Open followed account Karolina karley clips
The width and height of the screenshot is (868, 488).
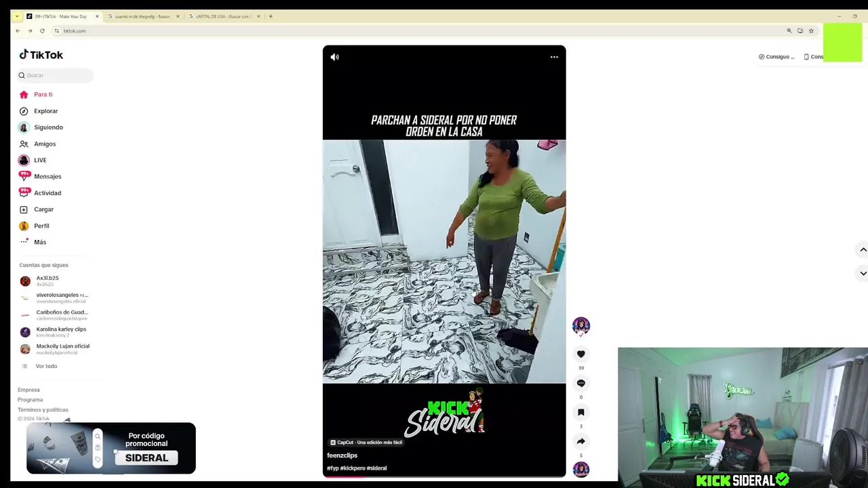tap(53, 331)
